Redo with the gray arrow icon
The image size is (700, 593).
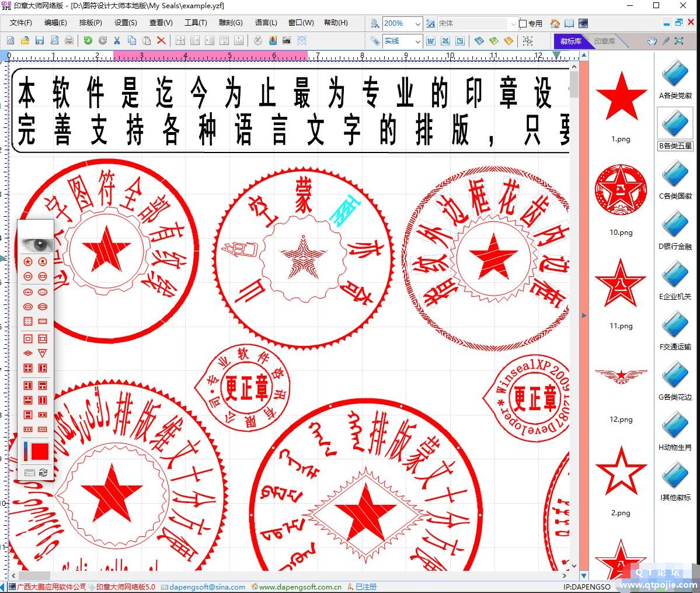point(103,41)
